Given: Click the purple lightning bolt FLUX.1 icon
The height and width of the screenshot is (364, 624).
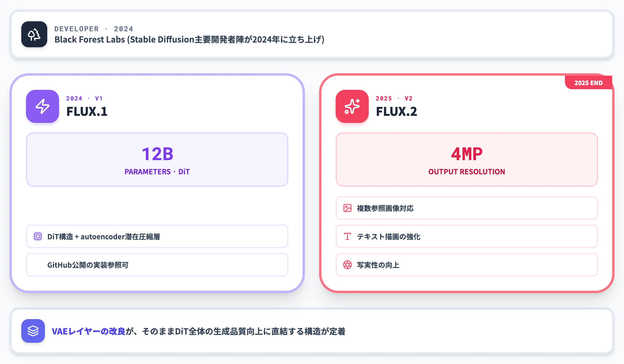Looking at the screenshot, I should 43,106.
